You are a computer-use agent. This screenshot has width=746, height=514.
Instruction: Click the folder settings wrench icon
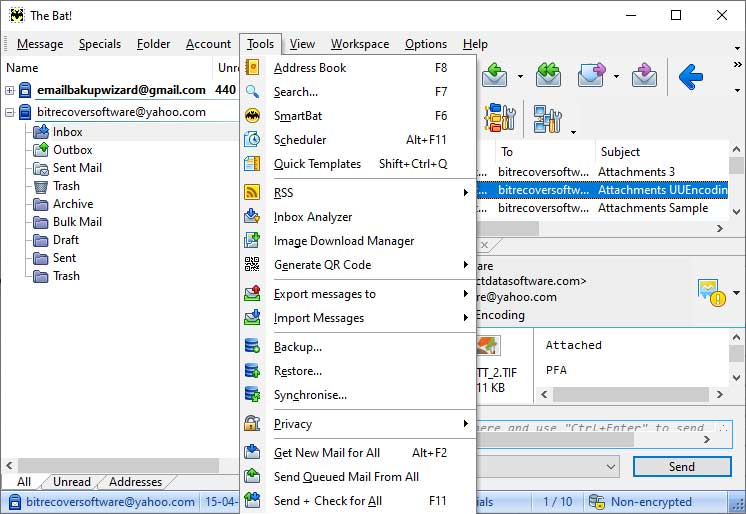click(500, 118)
